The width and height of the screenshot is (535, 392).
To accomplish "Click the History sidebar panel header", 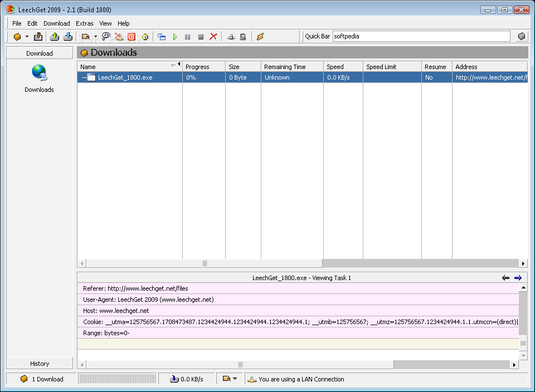I will [x=40, y=364].
